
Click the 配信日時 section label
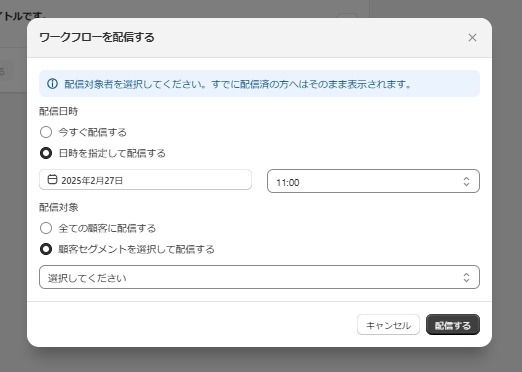pyautogui.click(x=59, y=111)
